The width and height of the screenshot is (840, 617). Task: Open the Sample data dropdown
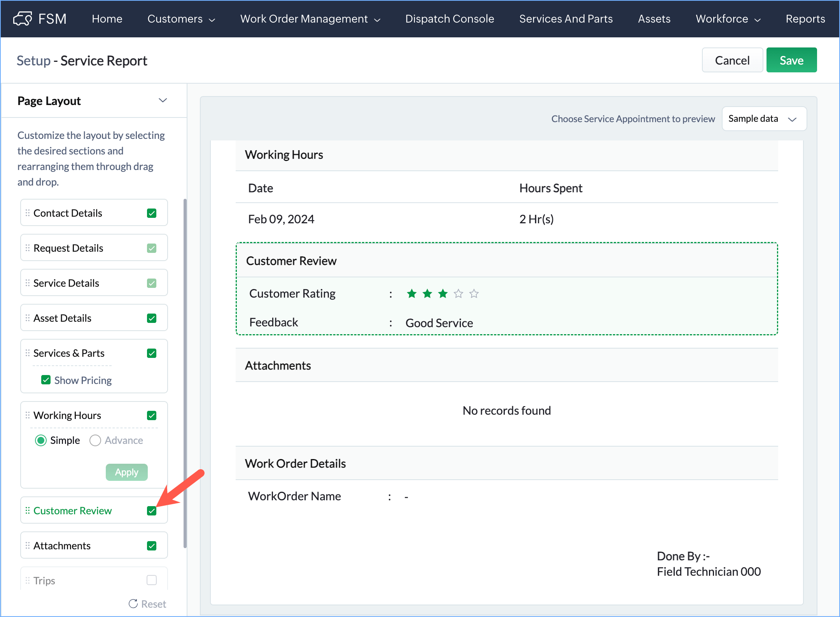[x=764, y=119]
